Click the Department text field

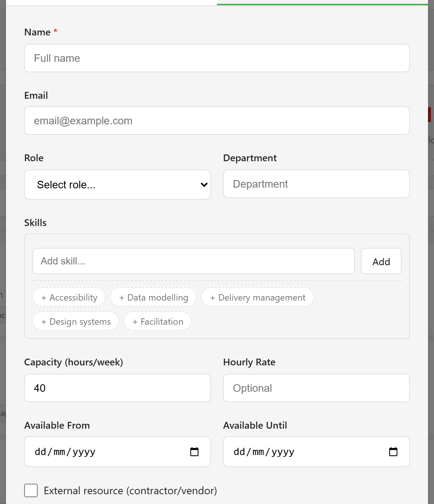(316, 184)
